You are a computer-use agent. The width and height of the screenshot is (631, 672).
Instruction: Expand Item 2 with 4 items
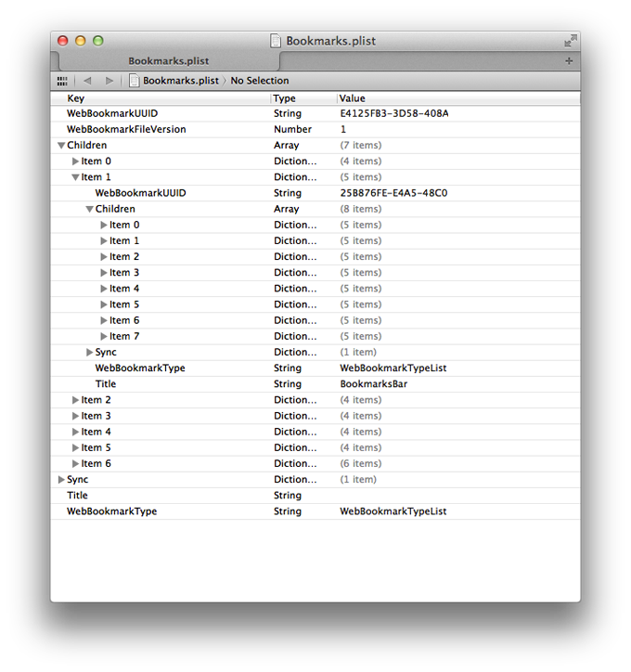pos(75,400)
